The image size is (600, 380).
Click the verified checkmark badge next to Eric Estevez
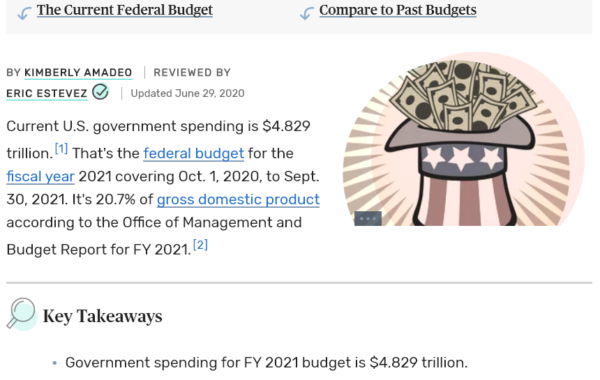click(x=101, y=92)
